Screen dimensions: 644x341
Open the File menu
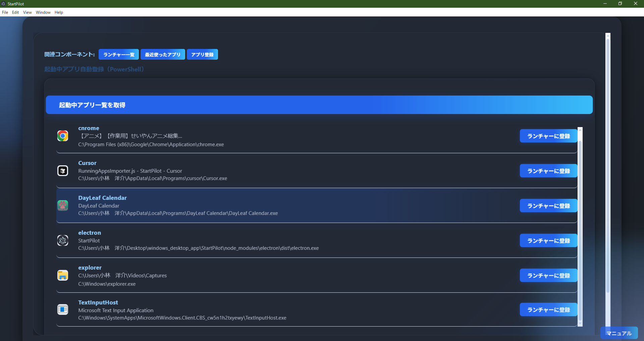tap(5, 12)
